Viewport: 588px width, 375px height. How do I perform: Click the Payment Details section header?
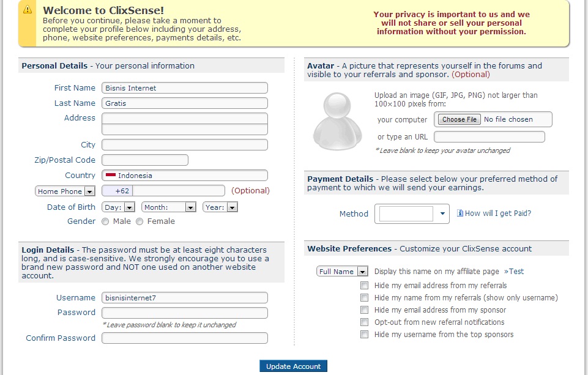(x=436, y=183)
